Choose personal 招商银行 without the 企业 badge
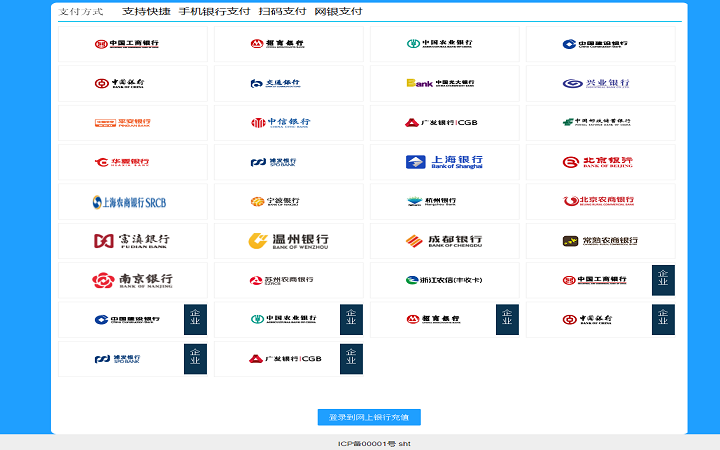 point(288,44)
